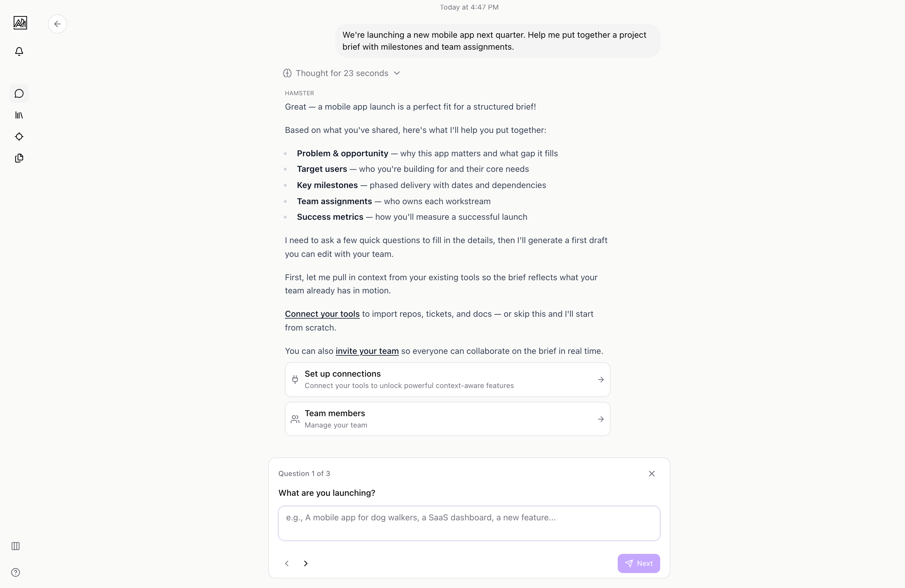Click the back arrow near the logo
Screen dimensions: 905x588
[57, 24]
